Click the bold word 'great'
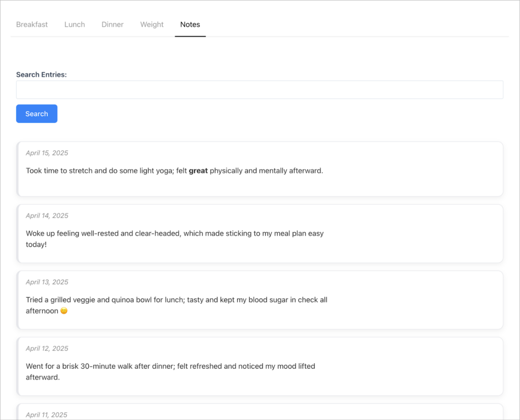 pos(199,171)
